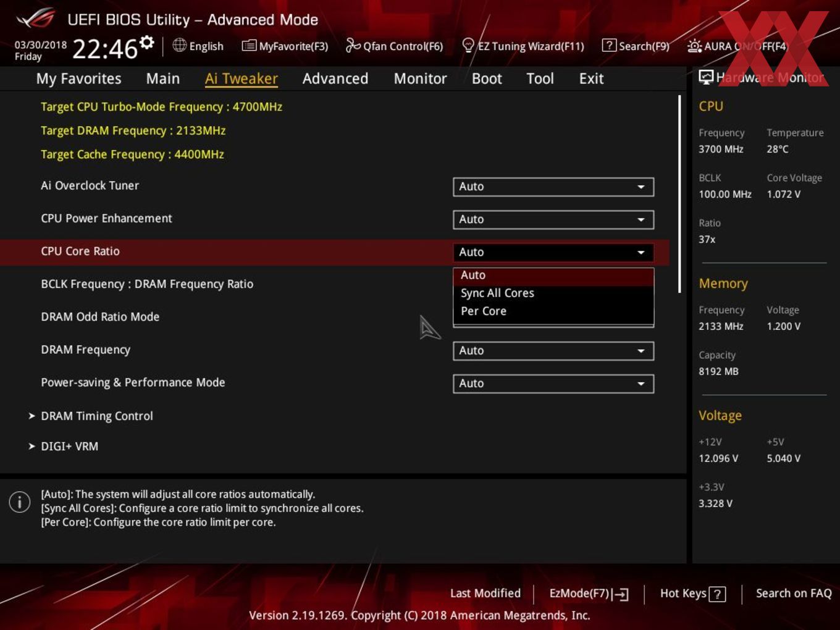Viewport: 840px width, 630px height.
Task: Collapse the CPU Core Ratio dropdown
Action: [x=553, y=252]
